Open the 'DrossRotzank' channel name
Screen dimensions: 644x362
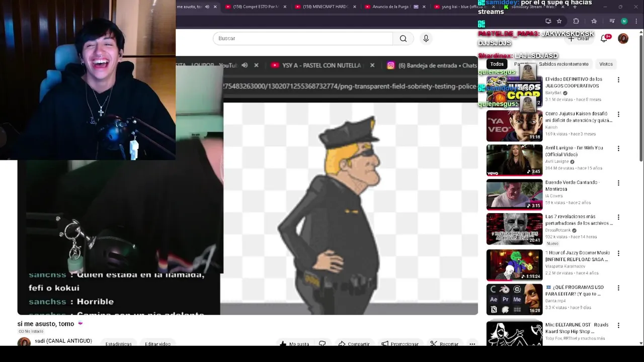click(x=558, y=230)
